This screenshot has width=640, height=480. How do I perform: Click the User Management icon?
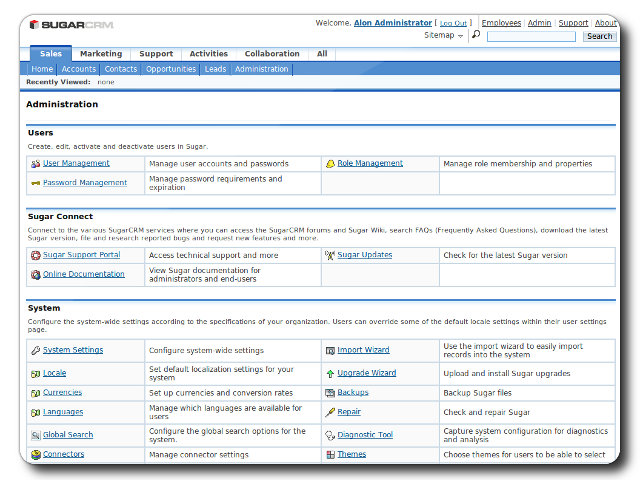click(x=35, y=163)
